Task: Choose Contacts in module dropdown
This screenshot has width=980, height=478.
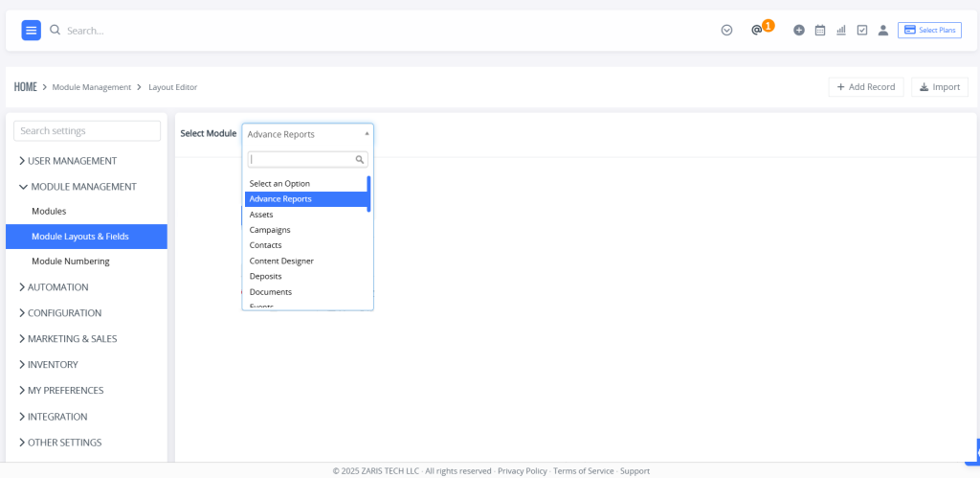Action: 306,245
